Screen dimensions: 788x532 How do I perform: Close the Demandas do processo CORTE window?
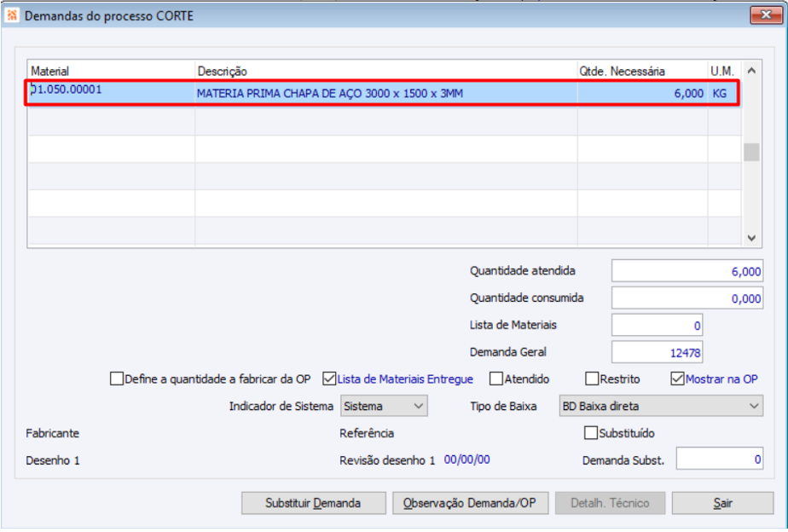coord(766,15)
